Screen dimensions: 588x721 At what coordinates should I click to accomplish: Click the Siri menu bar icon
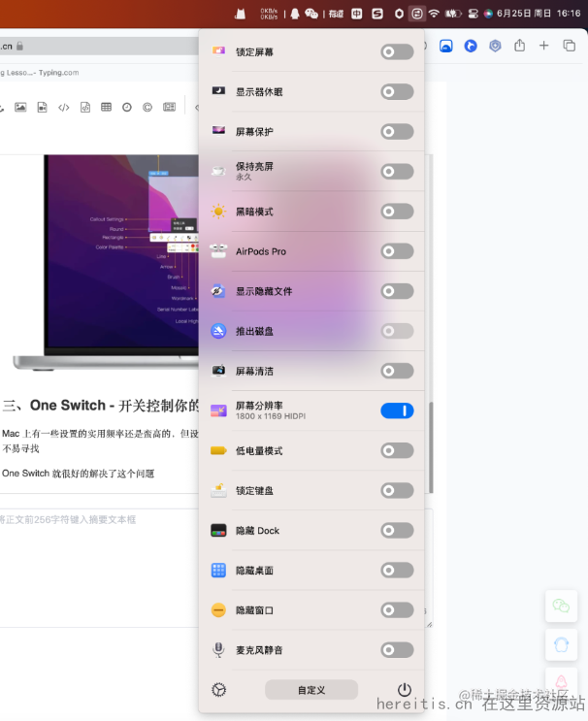[488, 14]
